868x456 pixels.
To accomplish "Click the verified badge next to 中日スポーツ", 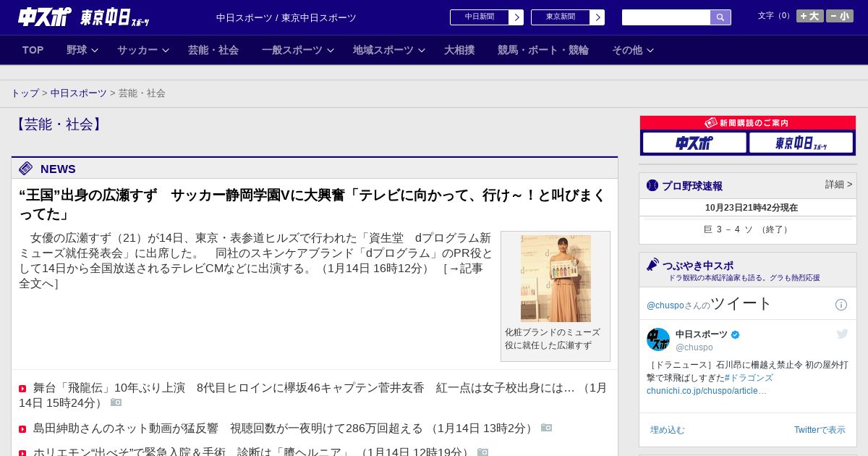I will 736,334.
